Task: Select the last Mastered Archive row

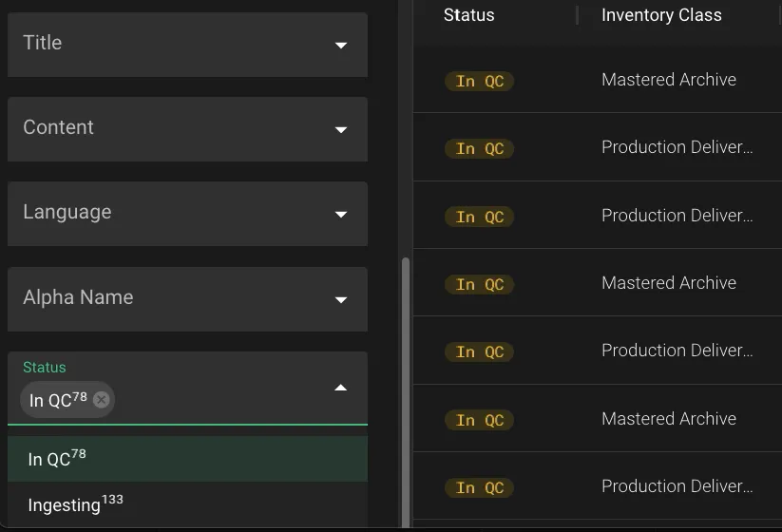Action: pos(669,419)
